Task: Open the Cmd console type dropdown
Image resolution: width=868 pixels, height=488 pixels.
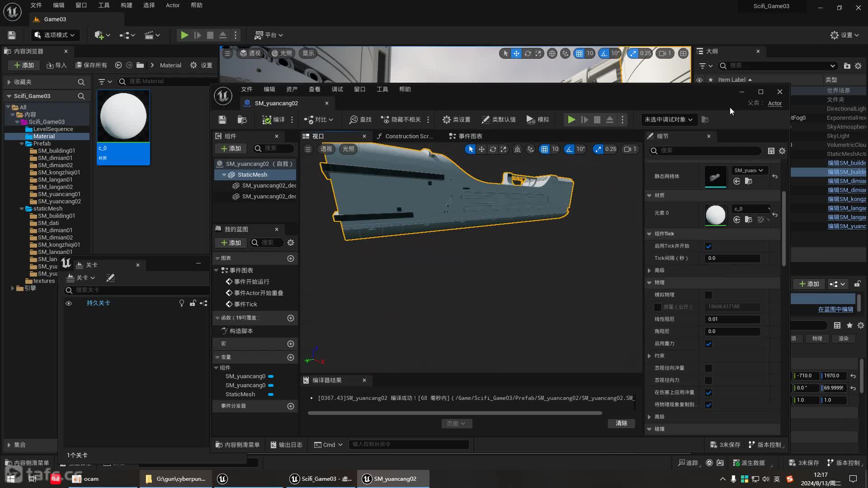Action: tap(329, 445)
